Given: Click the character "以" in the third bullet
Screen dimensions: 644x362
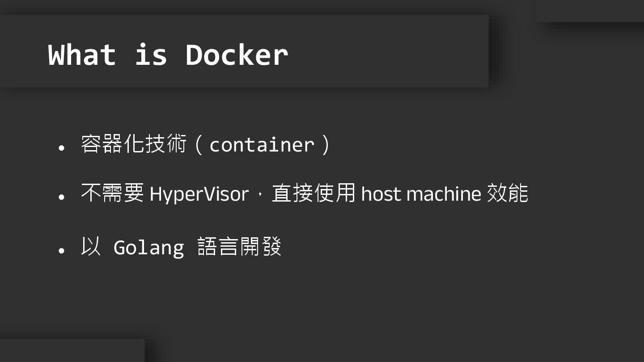Looking at the screenshot, I should [91, 247].
